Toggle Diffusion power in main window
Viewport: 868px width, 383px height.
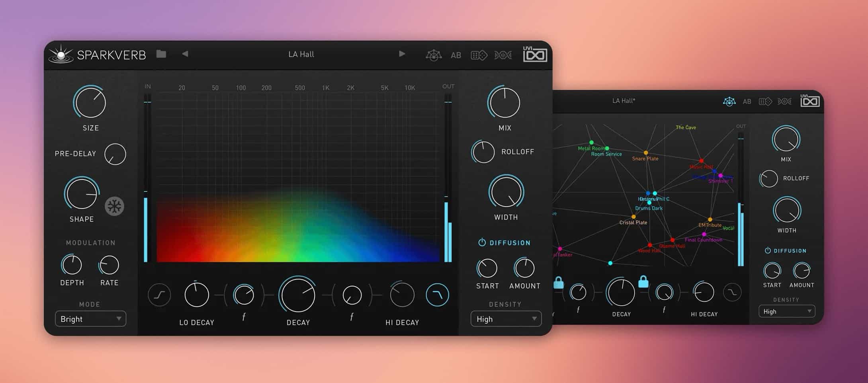coord(482,242)
